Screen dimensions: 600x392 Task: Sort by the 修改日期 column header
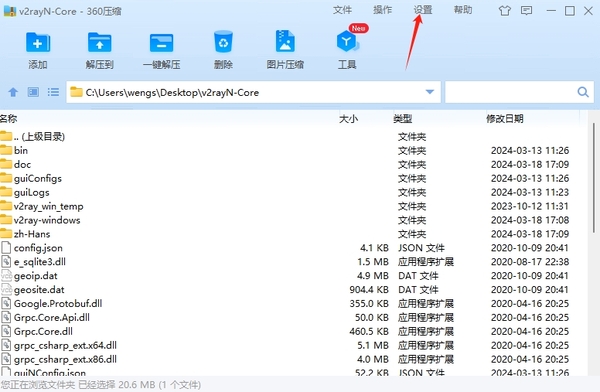(505, 119)
